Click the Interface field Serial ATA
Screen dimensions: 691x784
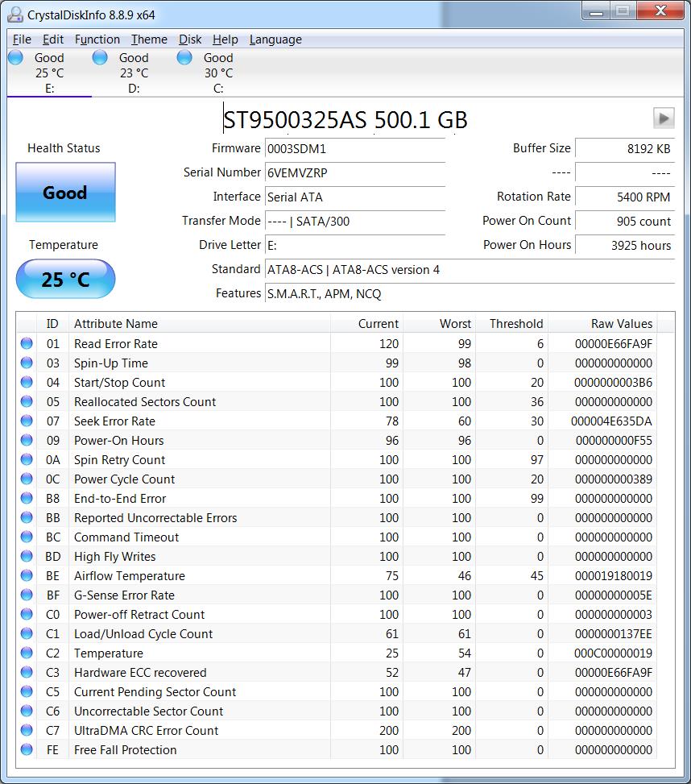354,197
